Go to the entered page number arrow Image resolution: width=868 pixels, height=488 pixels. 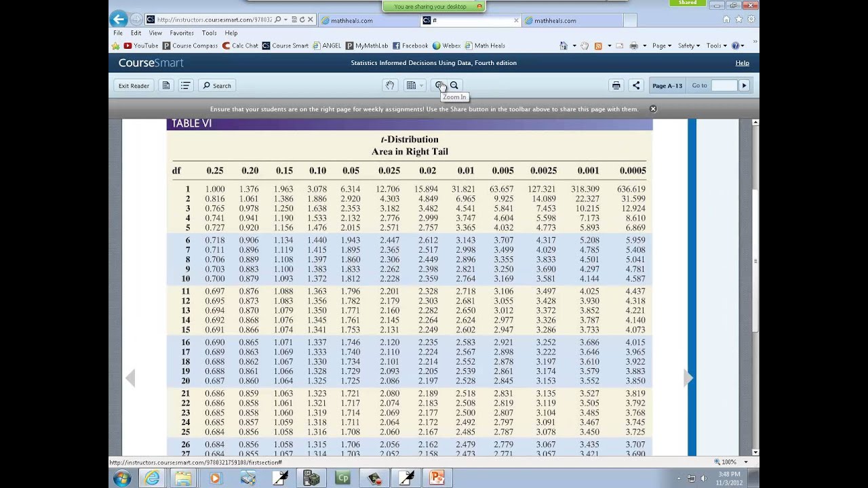[x=744, y=85]
